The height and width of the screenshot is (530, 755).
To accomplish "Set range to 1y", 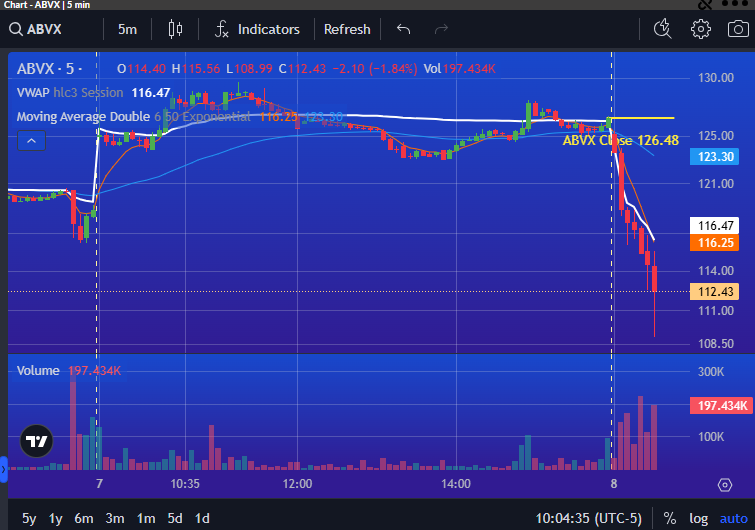I will [55, 518].
